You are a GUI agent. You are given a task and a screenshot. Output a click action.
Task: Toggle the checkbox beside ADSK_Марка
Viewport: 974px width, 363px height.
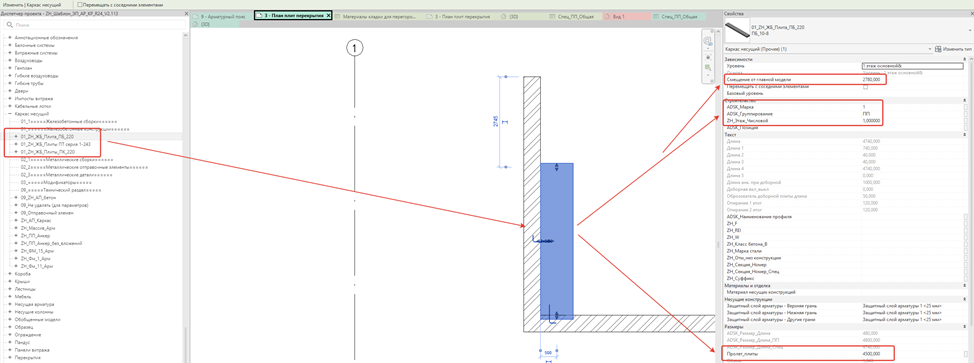965,108
